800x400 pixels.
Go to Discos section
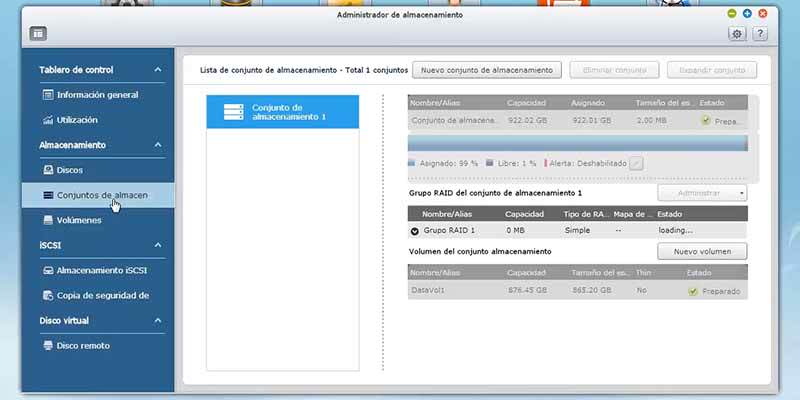pyautogui.click(x=69, y=170)
